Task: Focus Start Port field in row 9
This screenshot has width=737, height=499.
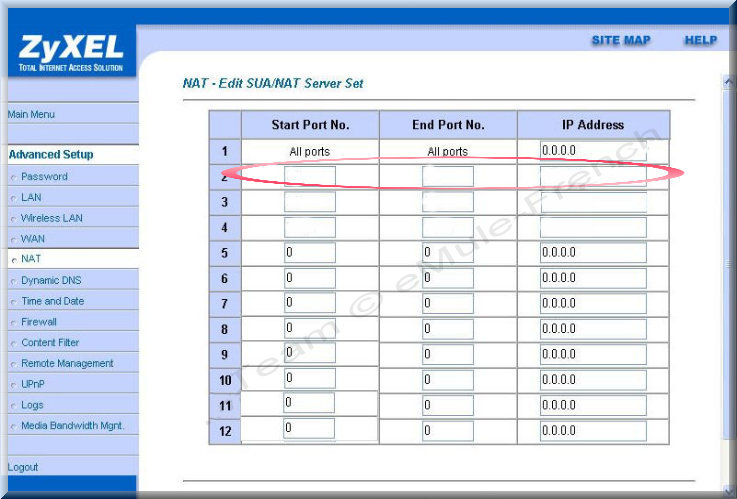Action: pyautogui.click(x=310, y=353)
